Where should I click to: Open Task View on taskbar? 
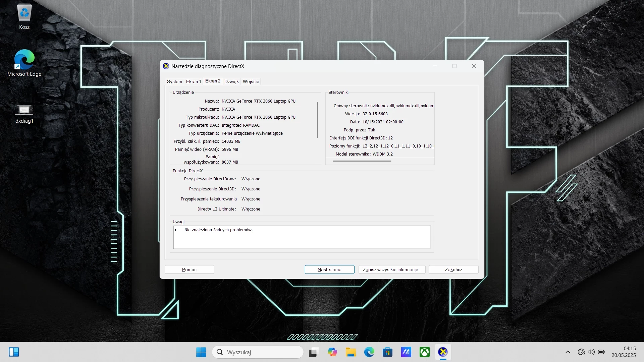(x=313, y=352)
